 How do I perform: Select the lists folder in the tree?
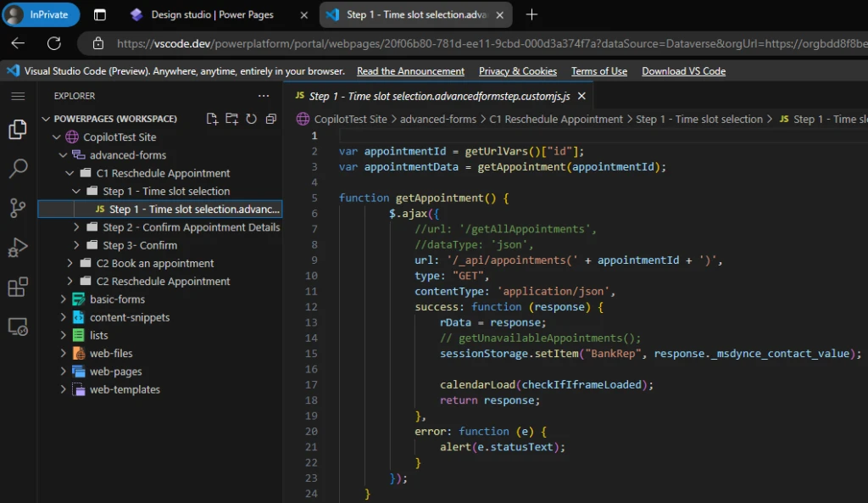click(96, 334)
